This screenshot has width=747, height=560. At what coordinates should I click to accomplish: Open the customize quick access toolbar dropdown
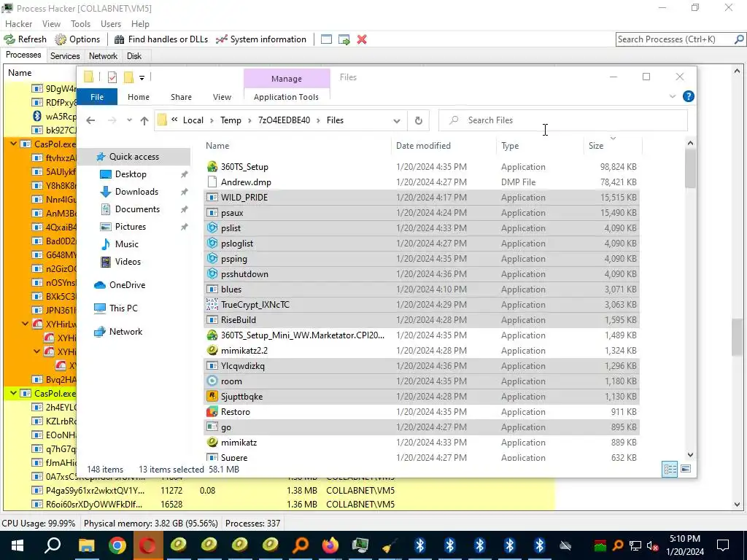tap(142, 77)
